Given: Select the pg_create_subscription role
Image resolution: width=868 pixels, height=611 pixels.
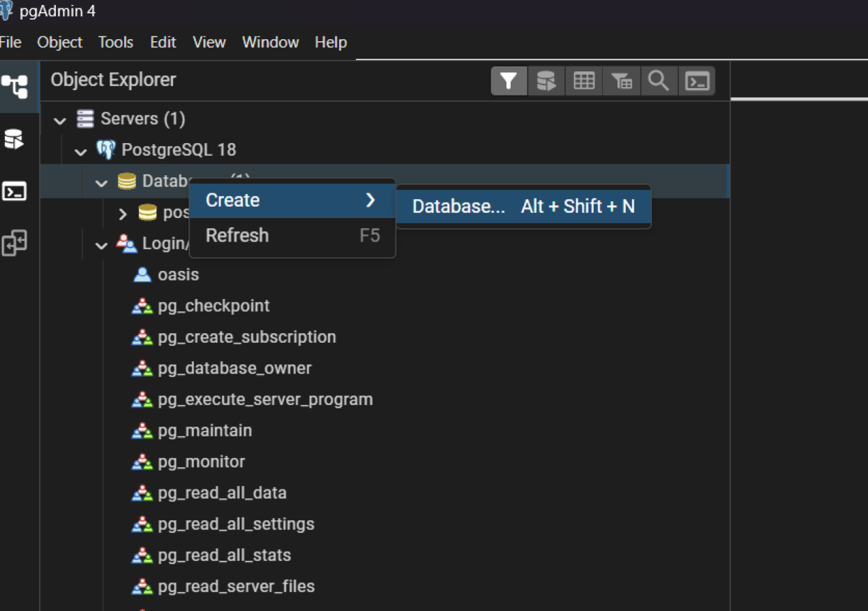Looking at the screenshot, I should coord(247,337).
